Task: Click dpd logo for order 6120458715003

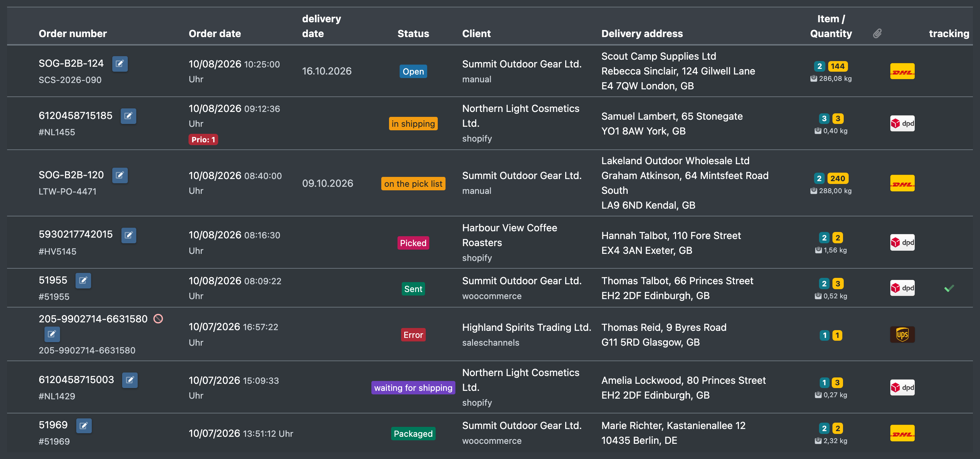Action: coord(902,387)
